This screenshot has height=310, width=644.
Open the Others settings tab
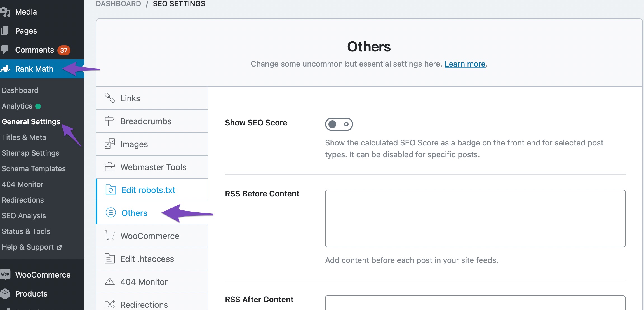point(134,213)
